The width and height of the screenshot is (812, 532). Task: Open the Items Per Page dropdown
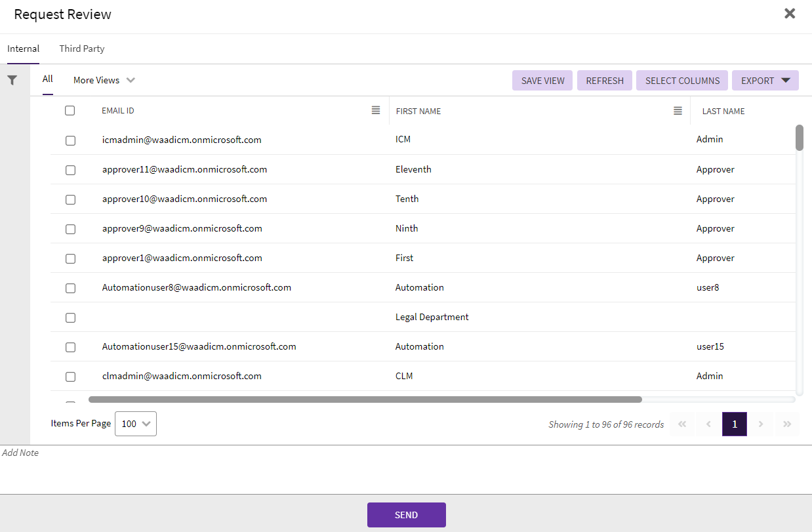(136, 424)
